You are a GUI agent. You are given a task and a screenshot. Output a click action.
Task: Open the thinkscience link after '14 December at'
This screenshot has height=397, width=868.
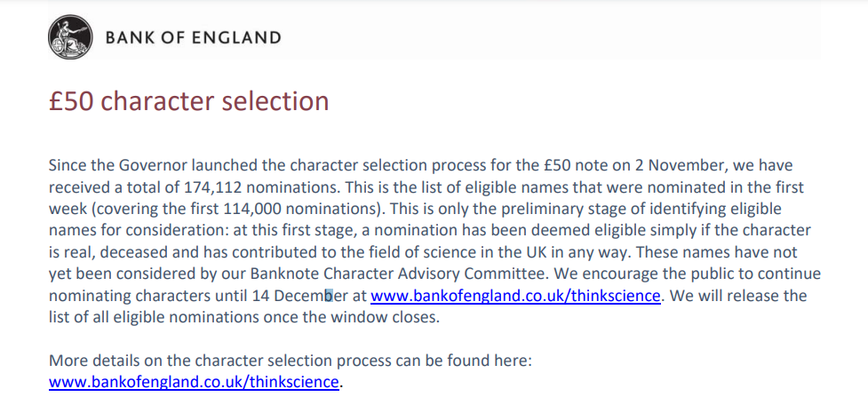515,296
